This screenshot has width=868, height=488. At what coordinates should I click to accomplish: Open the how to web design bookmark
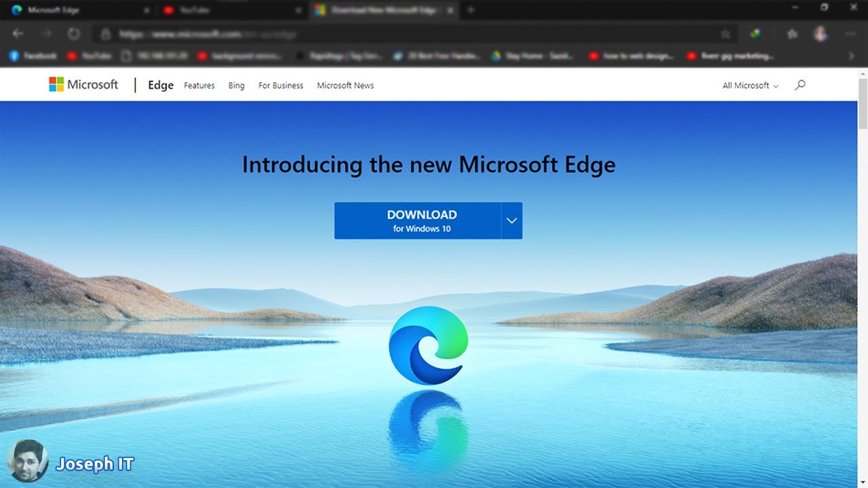click(633, 56)
